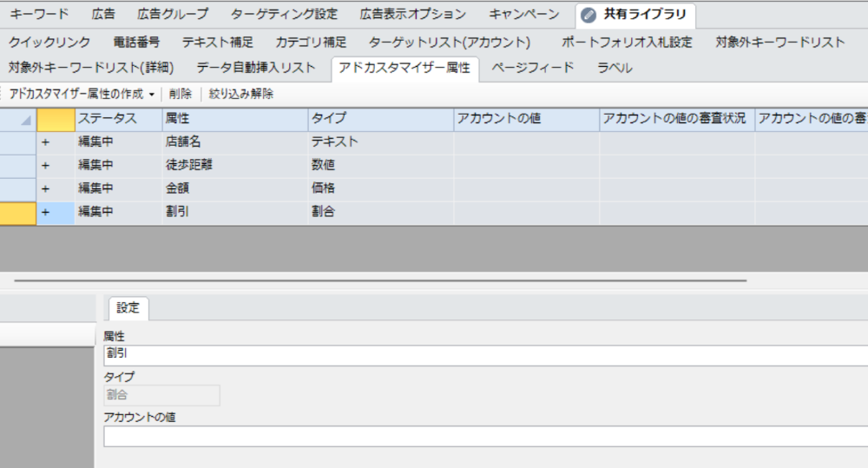868x468 pixels.
Task: Click plus icon in 割引 row
Action: 45,212
